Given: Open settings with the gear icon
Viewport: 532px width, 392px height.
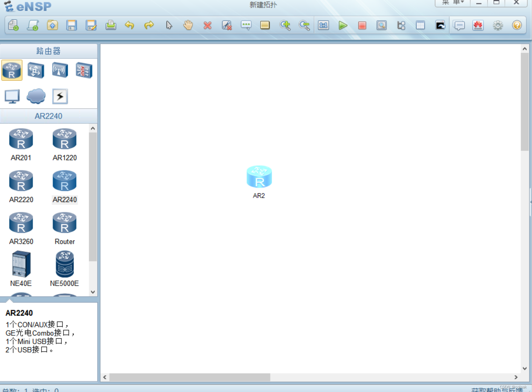Looking at the screenshot, I should 498,25.
